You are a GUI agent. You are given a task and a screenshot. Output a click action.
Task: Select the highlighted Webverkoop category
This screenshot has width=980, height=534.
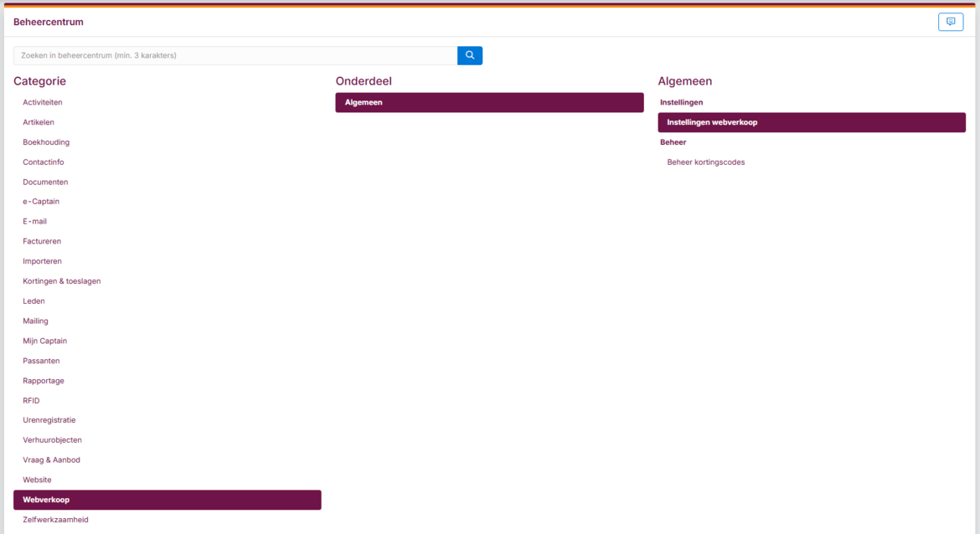(167, 500)
